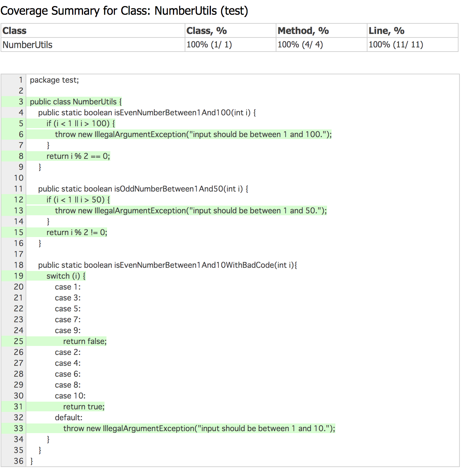The image size is (463, 476).
Task: Click the 'return i % 2 == 0;' line
Action: point(78,156)
